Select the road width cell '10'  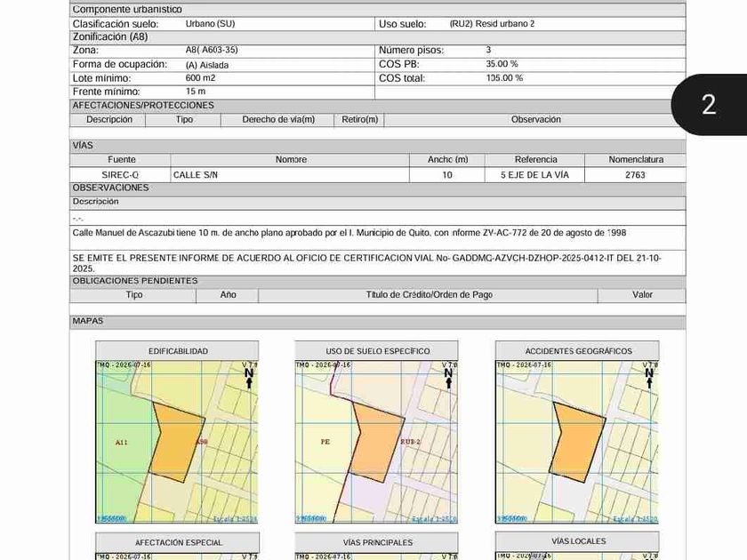click(446, 175)
